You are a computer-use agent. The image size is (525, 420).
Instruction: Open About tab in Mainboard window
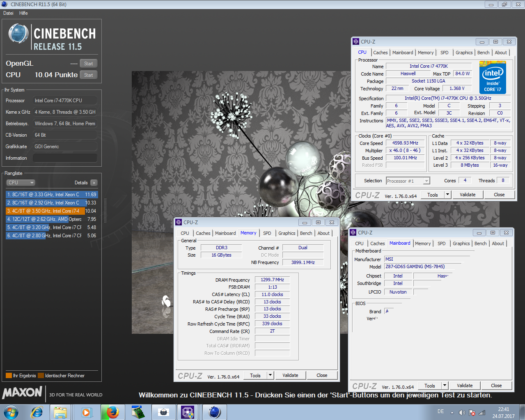[498, 243]
